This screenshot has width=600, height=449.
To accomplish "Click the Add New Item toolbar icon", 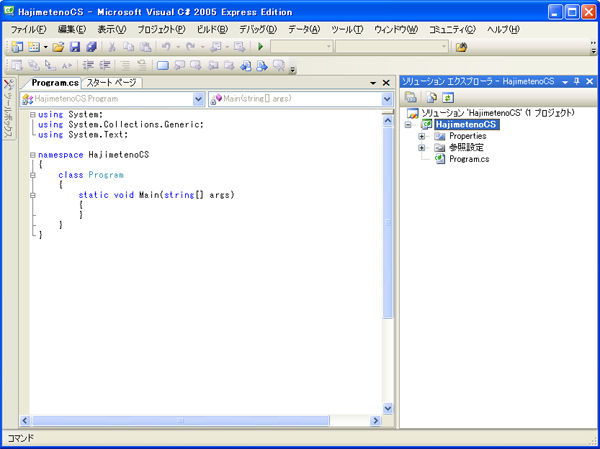I will [34, 47].
